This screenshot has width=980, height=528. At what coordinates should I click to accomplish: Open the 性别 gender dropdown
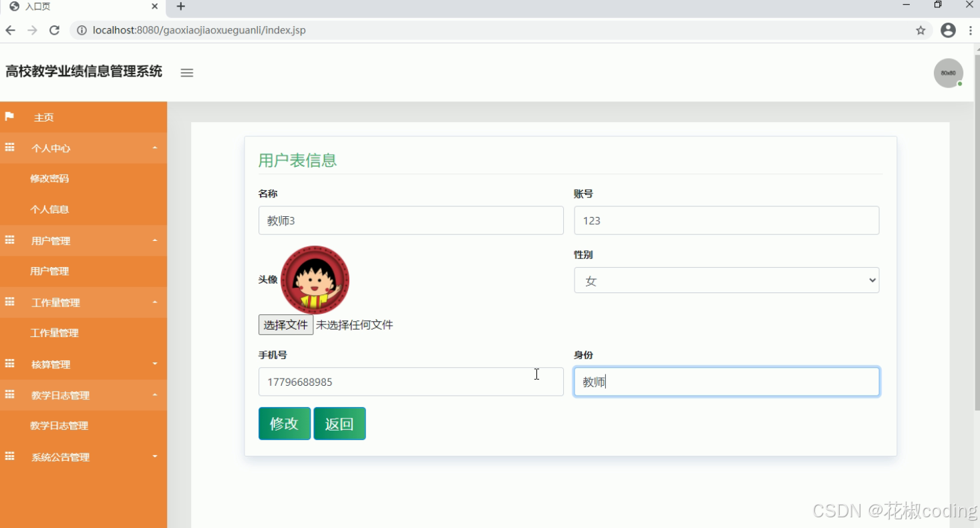click(x=725, y=280)
